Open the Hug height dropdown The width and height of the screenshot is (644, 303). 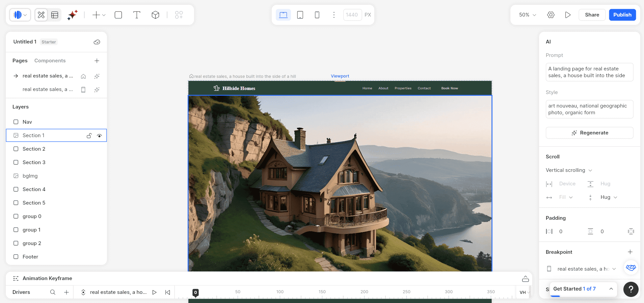point(609,197)
